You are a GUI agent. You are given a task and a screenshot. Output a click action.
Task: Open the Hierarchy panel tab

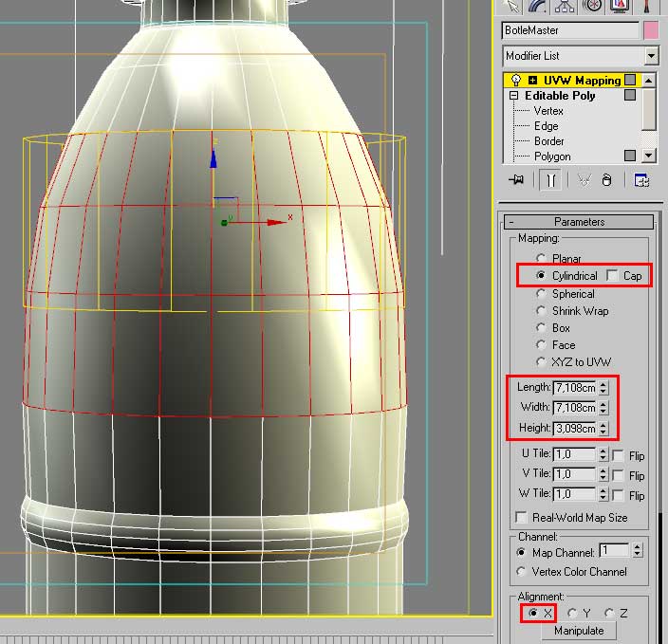(565, 6)
